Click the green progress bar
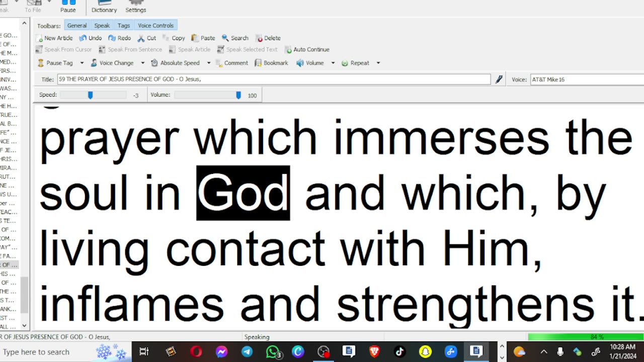Image resolution: width=644 pixels, height=362 pixels. 586,337
